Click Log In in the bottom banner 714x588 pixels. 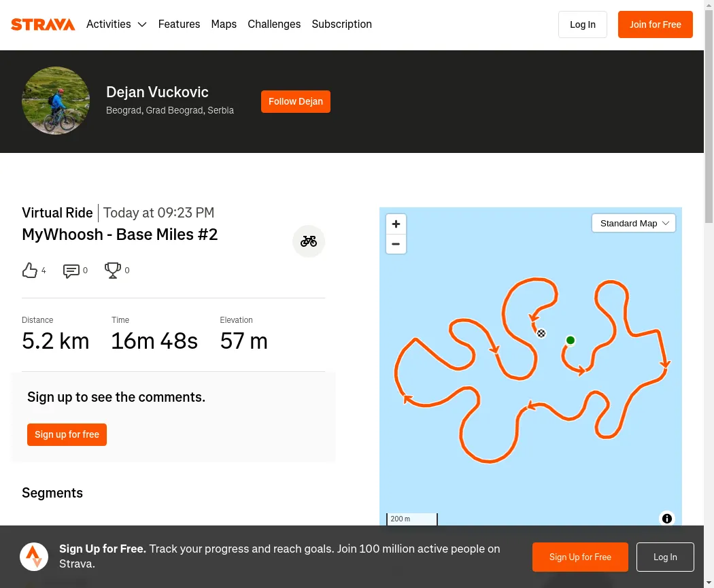click(665, 557)
